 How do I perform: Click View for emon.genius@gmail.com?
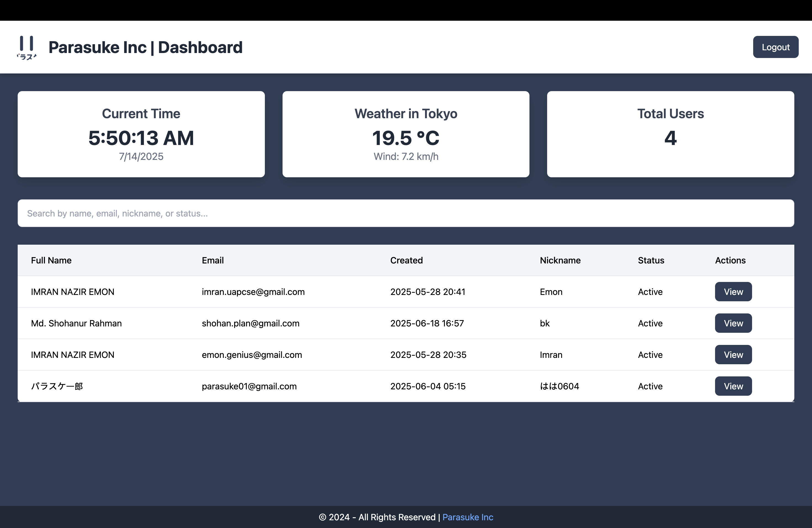[x=733, y=355]
